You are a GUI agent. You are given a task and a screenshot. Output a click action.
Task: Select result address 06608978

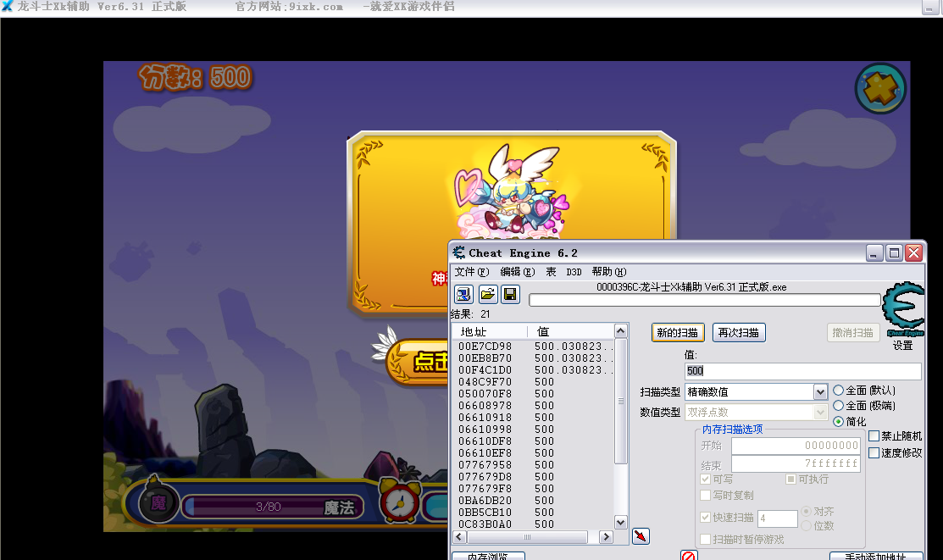(485, 406)
